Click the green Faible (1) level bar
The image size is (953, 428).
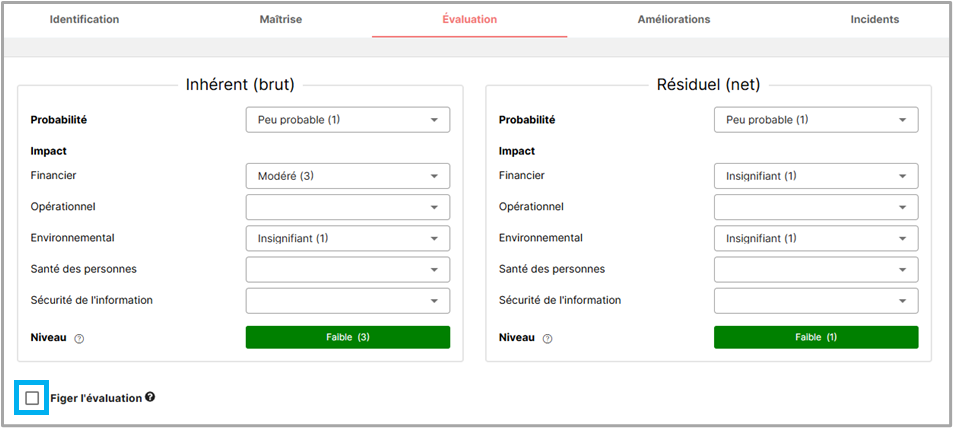click(815, 337)
